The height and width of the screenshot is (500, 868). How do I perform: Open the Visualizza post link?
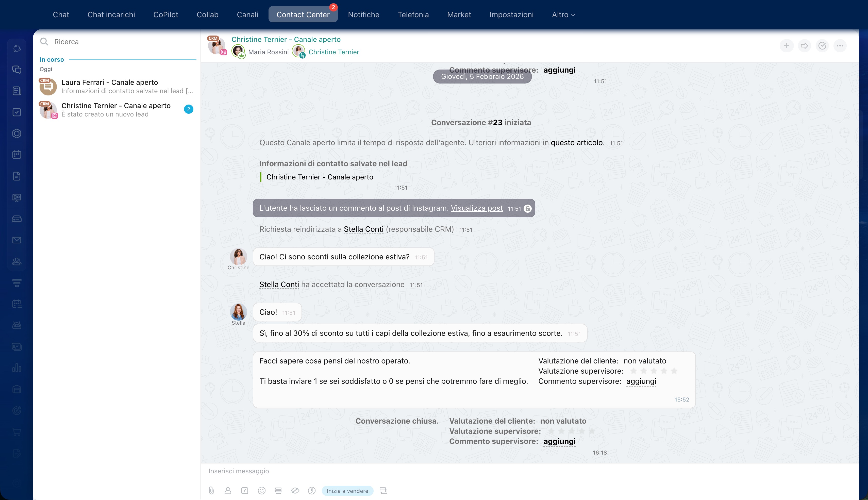pos(477,208)
